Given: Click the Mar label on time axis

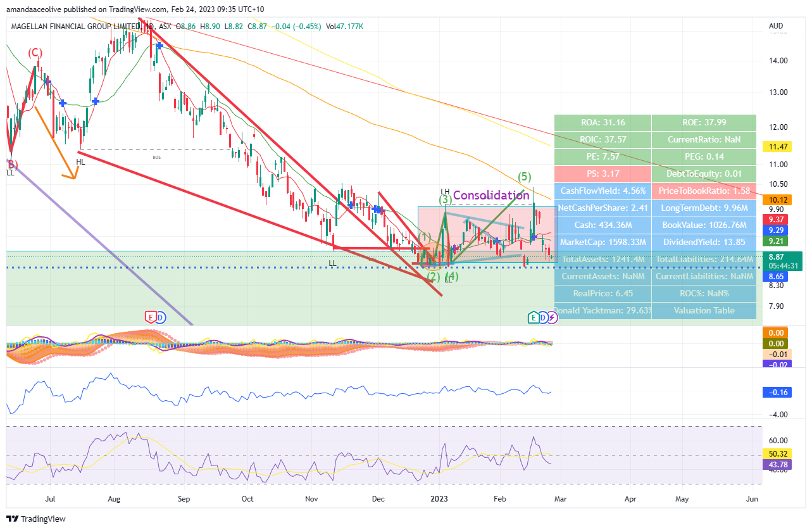Looking at the screenshot, I should pyautogui.click(x=560, y=498).
